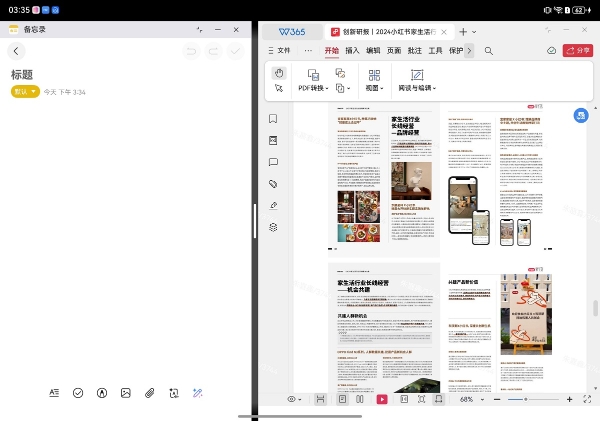Open the comments panel in sidebar

[x=273, y=162]
